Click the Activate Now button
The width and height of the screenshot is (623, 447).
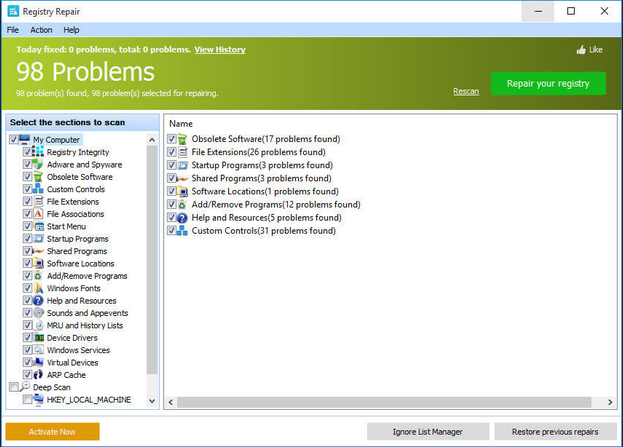(52, 432)
